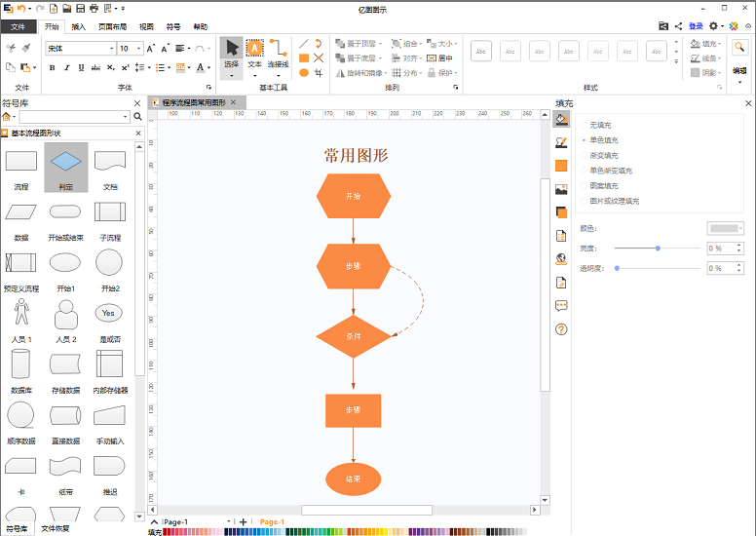This screenshot has height=536, width=756.
Task: Click the search magnifier in symbol library
Action: click(138, 117)
